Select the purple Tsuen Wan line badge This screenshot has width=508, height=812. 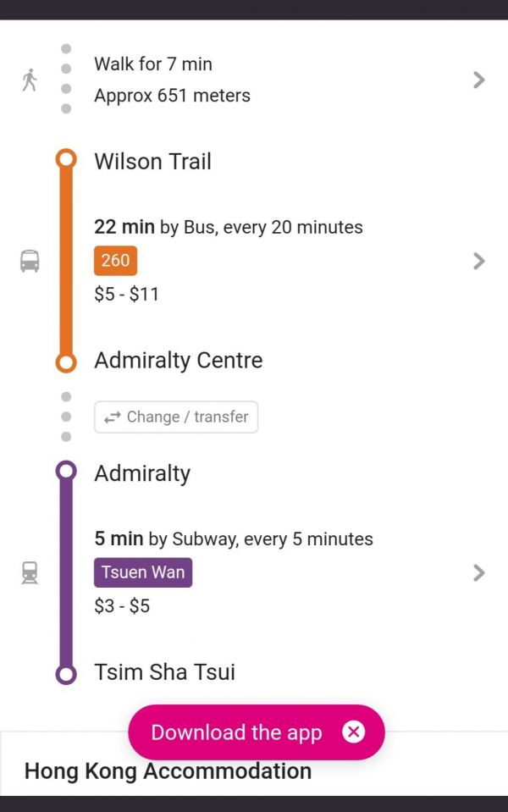[x=143, y=573]
